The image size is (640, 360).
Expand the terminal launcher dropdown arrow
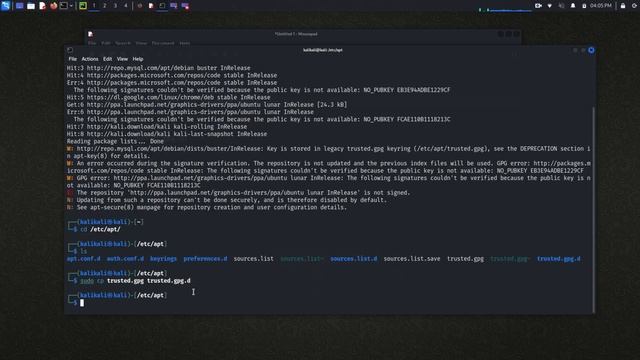coord(71,6)
